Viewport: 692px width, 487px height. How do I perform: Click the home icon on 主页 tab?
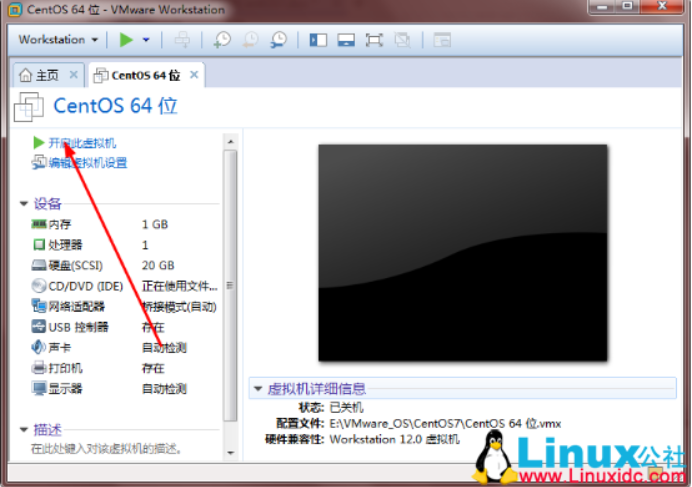[x=26, y=75]
